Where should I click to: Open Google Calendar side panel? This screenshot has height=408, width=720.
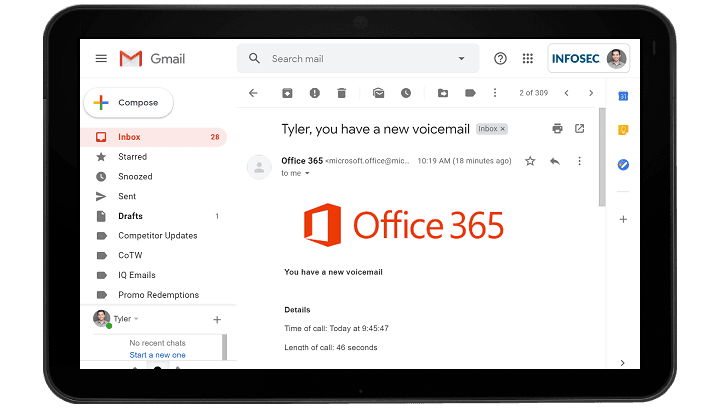[x=623, y=96]
